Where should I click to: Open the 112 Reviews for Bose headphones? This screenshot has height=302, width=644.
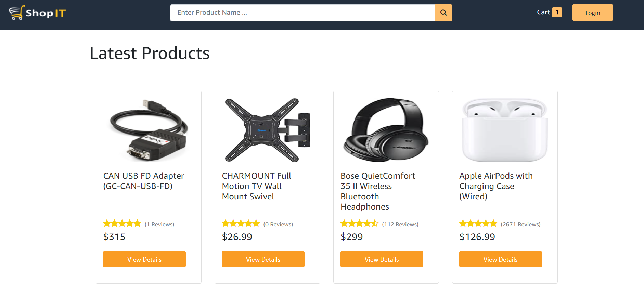[401, 224]
